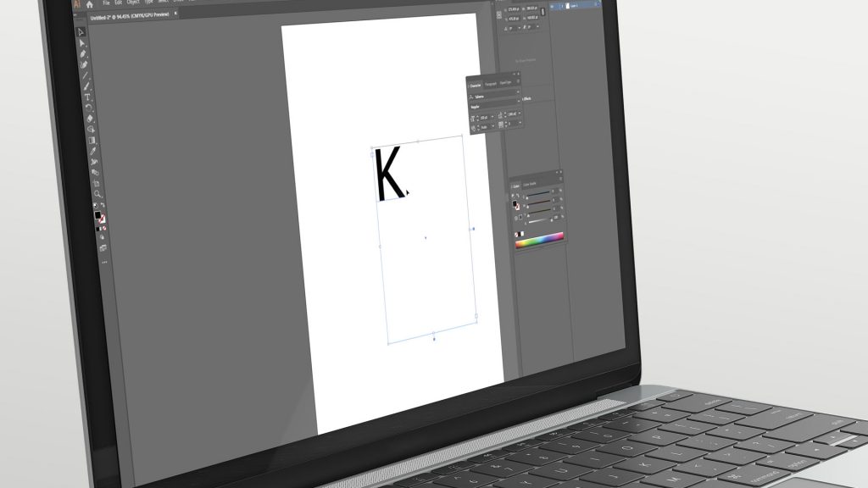Open the File menu
Viewport: 868px width, 488px height.
(106, 3)
